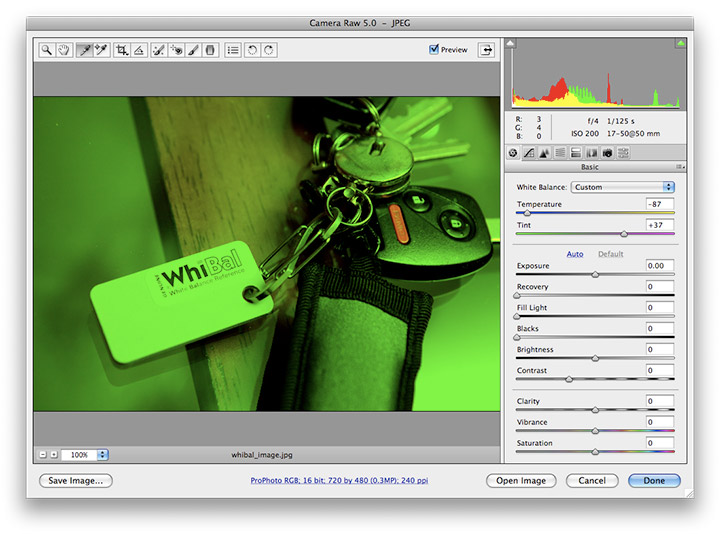Click the Temperature slider handle

pyautogui.click(x=527, y=213)
